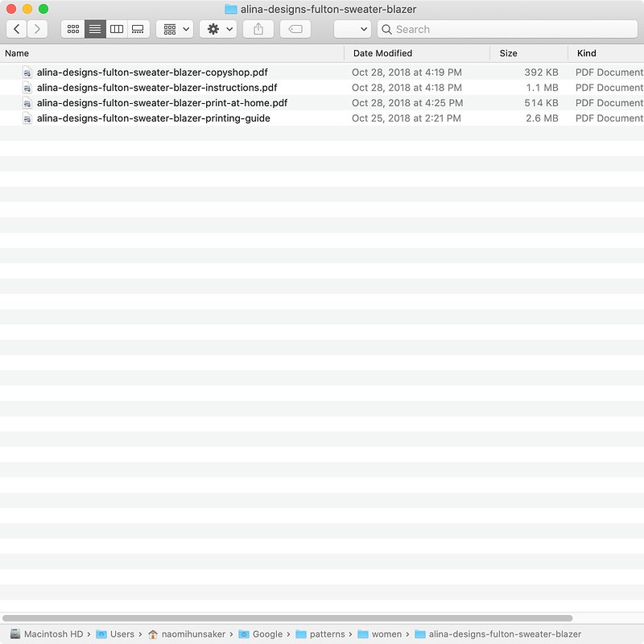Screen dimensions: 644x644
Task: Click the Share toolbar icon
Action: click(x=258, y=29)
